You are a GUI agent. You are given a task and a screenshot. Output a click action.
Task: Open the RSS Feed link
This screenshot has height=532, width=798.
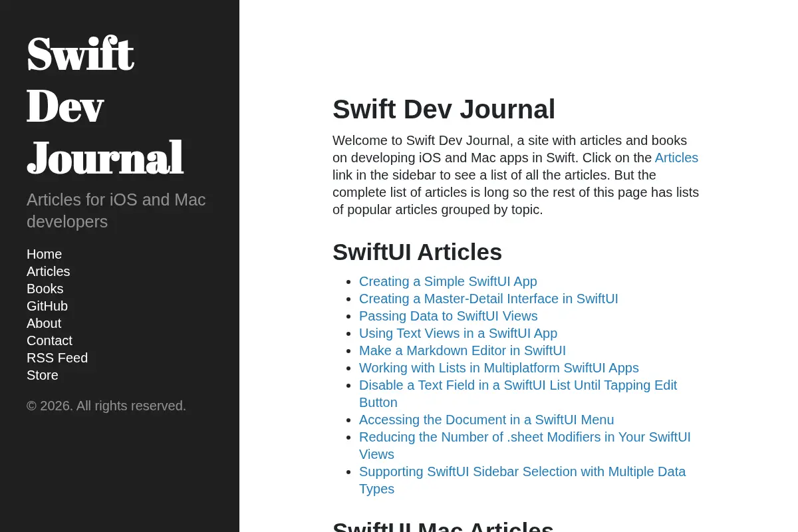(x=57, y=358)
